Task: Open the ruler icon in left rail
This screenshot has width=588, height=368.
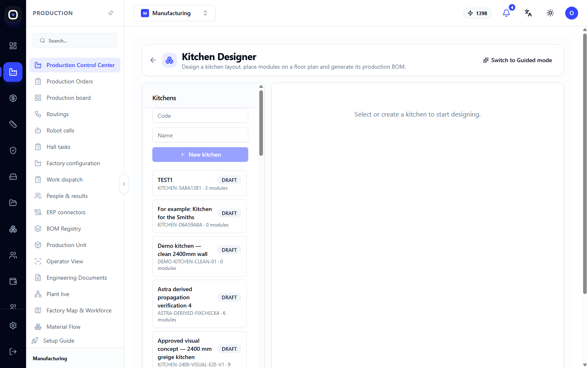Action: pos(13,124)
